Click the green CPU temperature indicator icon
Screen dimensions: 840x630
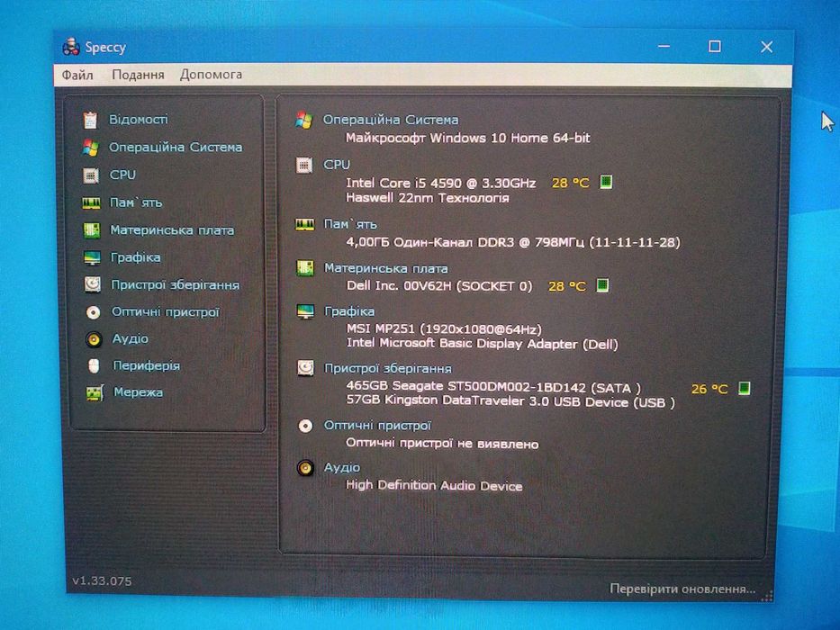pos(606,182)
